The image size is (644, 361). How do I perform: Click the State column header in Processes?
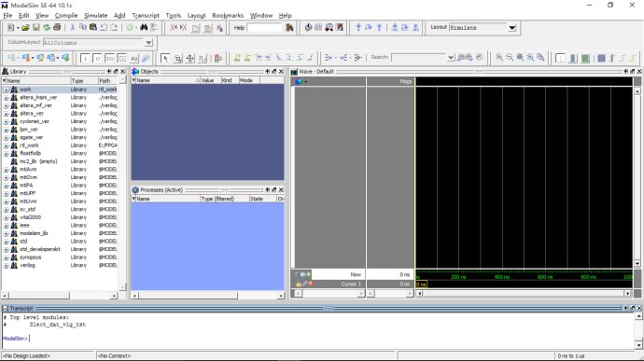262,199
